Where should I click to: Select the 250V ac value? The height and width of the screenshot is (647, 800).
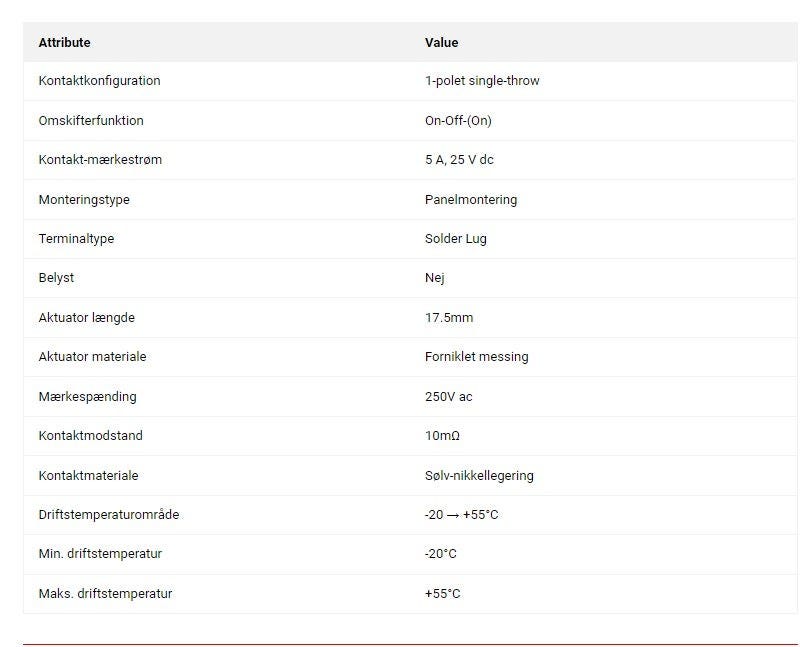coord(448,397)
